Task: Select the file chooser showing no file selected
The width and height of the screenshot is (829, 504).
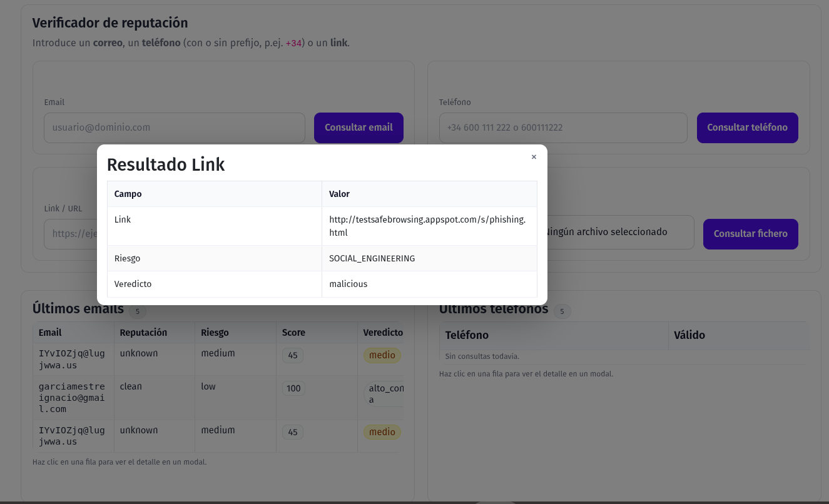Action: coord(619,232)
